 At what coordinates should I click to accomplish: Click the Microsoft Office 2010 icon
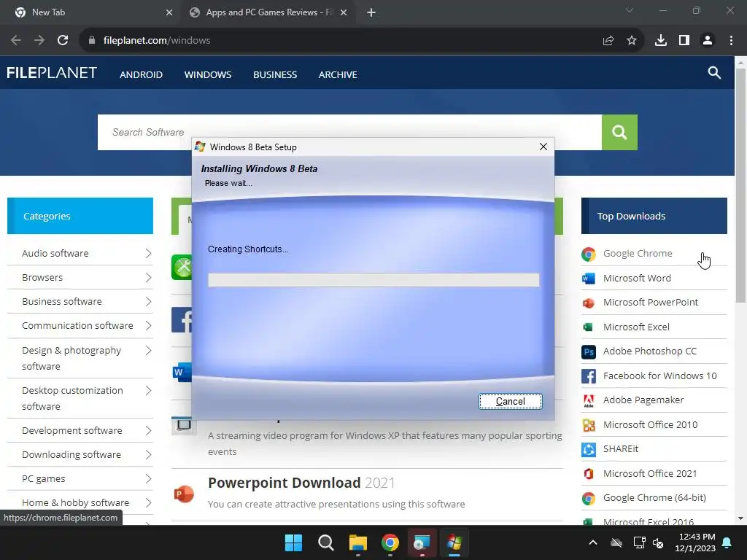pyautogui.click(x=589, y=425)
